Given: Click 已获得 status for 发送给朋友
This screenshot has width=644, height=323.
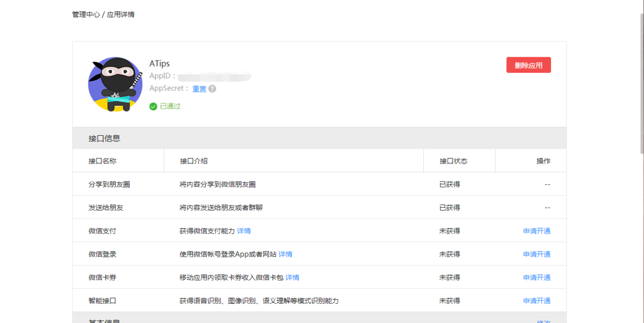Looking at the screenshot, I should coord(450,208).
